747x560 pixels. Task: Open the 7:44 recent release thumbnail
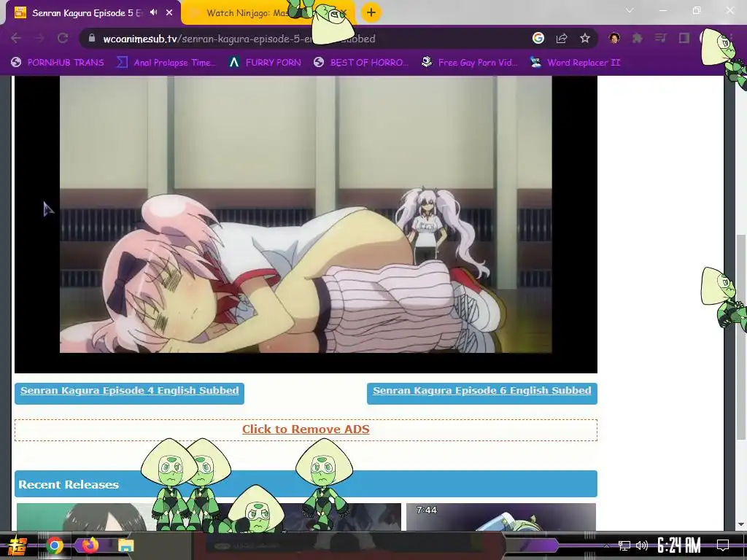(x=501, y=517)
